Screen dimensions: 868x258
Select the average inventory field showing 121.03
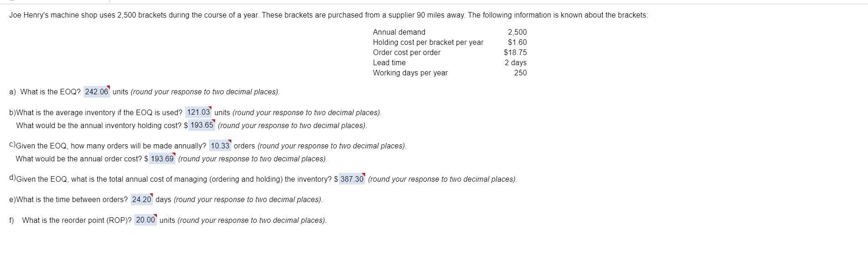[199, 112]
